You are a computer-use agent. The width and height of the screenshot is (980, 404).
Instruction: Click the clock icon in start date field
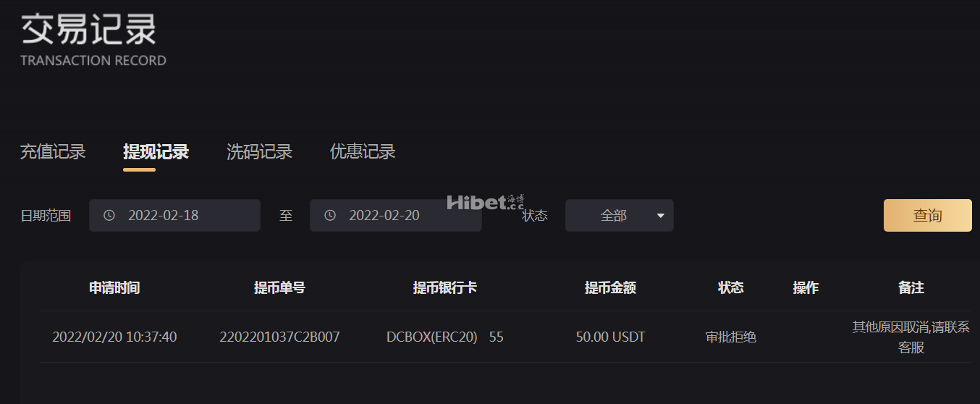point(109,216)
